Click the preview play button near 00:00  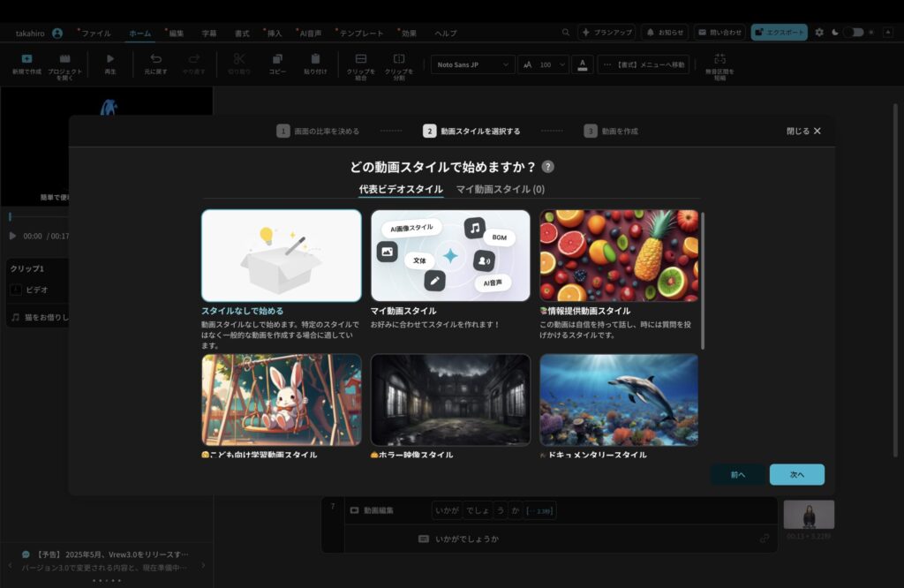coord(12,236)
